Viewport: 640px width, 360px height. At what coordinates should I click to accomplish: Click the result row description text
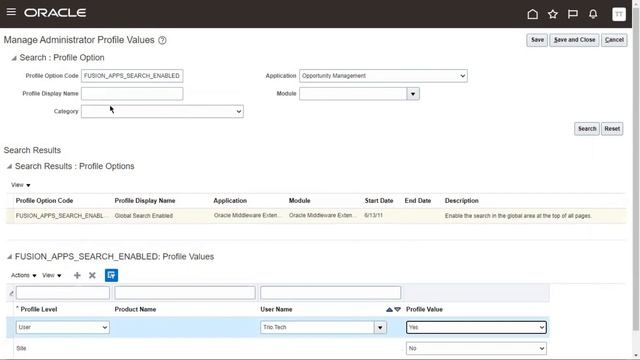[518, 216]
